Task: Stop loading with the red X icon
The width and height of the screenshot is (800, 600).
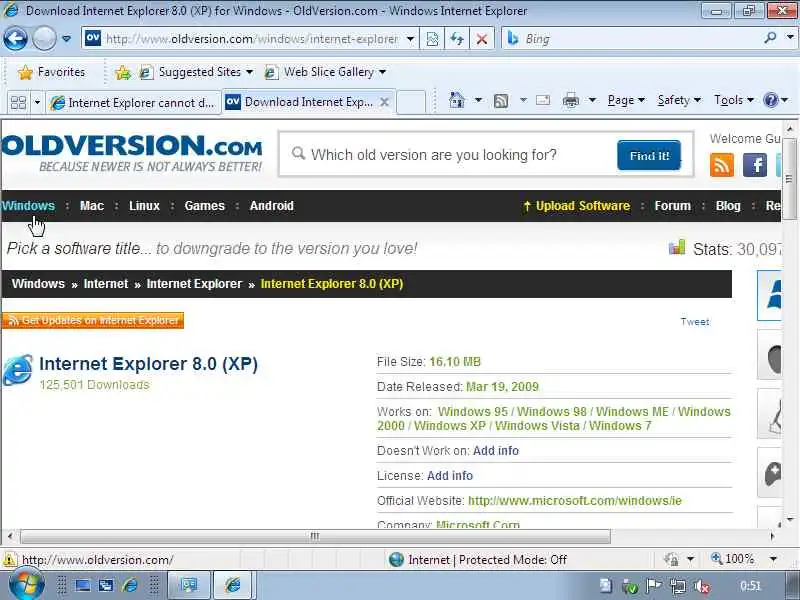Action: (x=481, y=39)
